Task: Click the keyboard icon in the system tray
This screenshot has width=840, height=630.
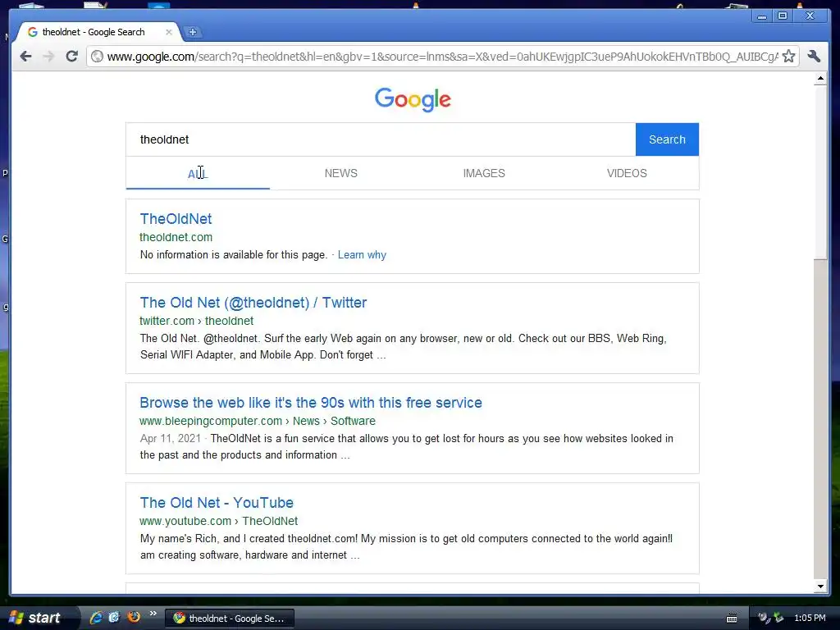Action: [x=731, y=619]
